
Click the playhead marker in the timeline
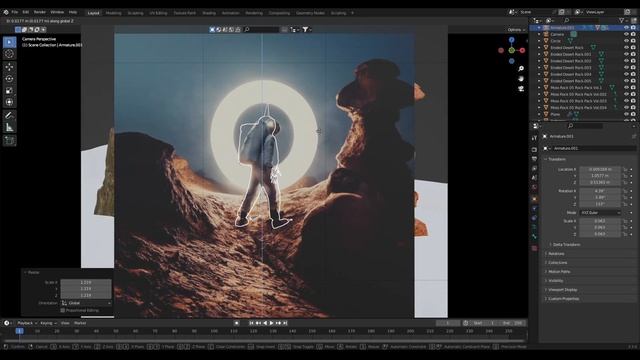coord(19,331)
